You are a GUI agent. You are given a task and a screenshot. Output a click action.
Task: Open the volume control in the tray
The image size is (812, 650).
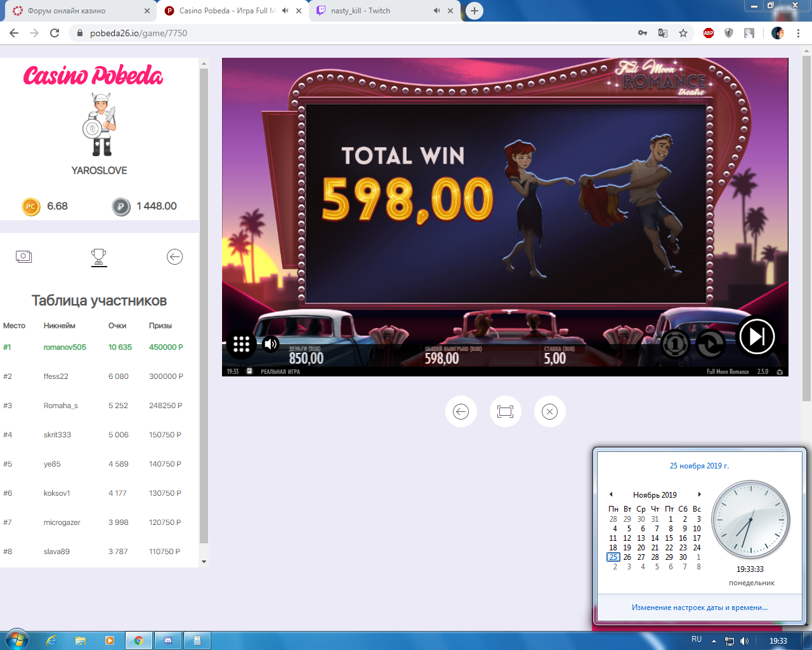tap(744, 641)
